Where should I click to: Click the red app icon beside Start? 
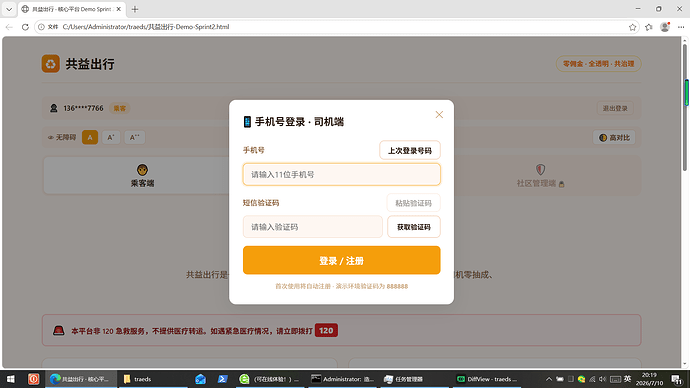pos(33,379)
